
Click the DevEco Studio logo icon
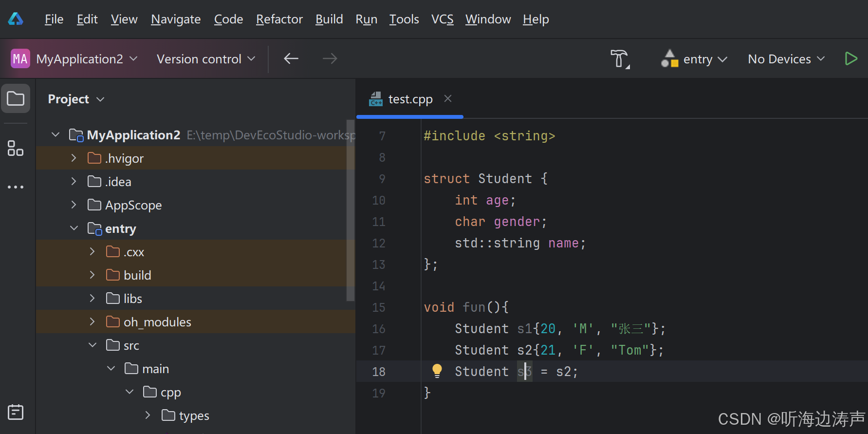16,19
